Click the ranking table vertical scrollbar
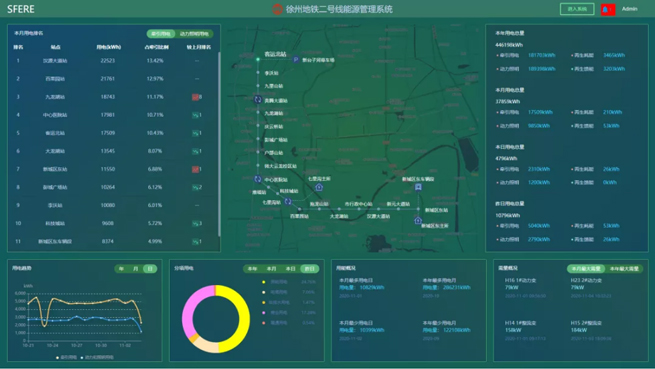Viewport: 655px width, 369px height. click(x=219, y=144)
